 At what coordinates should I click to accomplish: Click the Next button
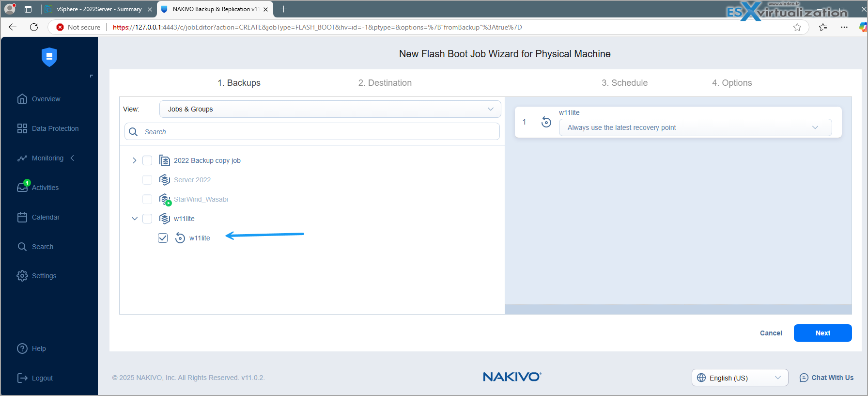[x=822, y=333]
